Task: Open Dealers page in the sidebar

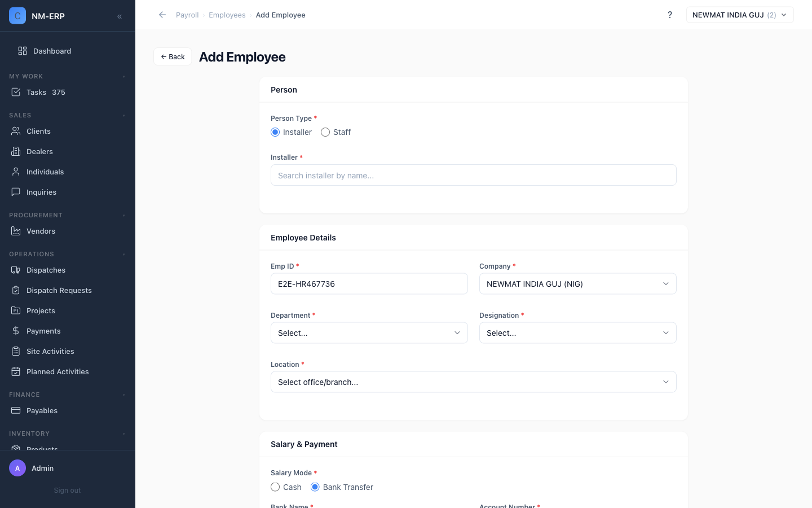Action: point(68,151)
